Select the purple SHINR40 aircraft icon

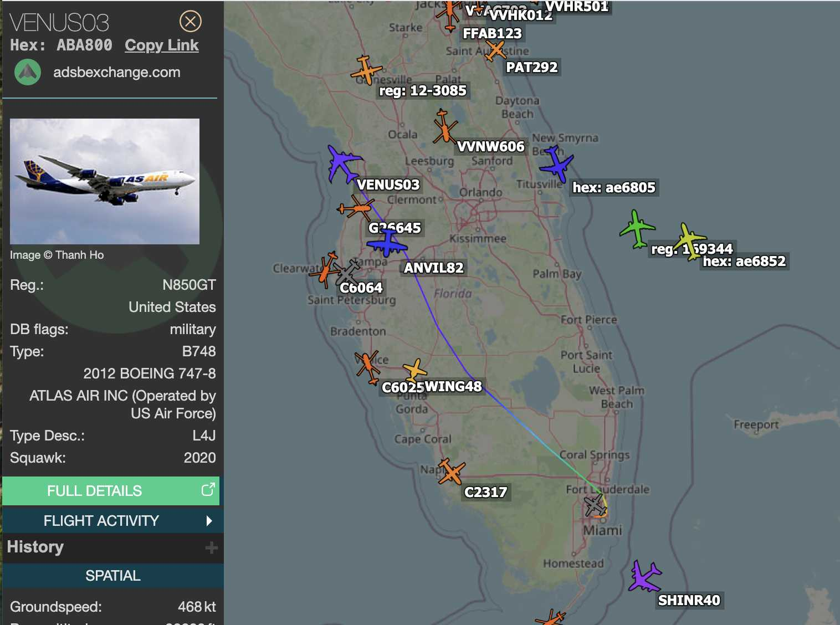(x=644, y=577)
